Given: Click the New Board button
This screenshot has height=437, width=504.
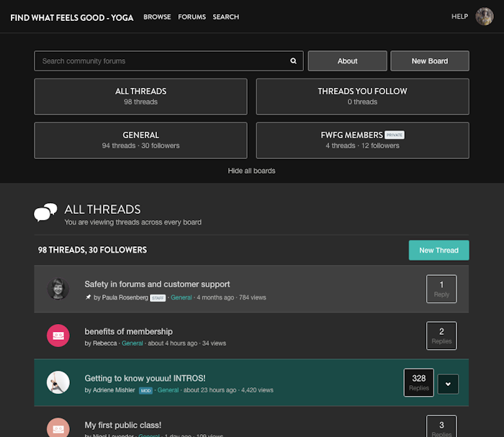Looking at the screenshot, I should (429, 61).
